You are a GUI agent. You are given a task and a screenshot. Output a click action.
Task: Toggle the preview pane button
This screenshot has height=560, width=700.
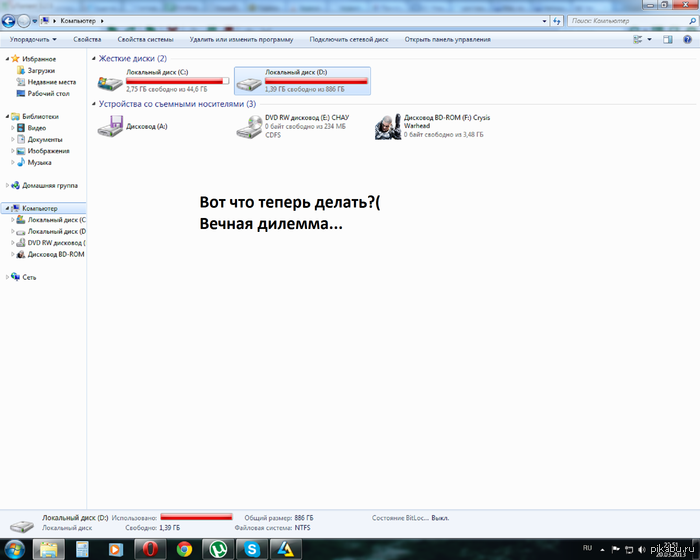[x=667, y=40]
